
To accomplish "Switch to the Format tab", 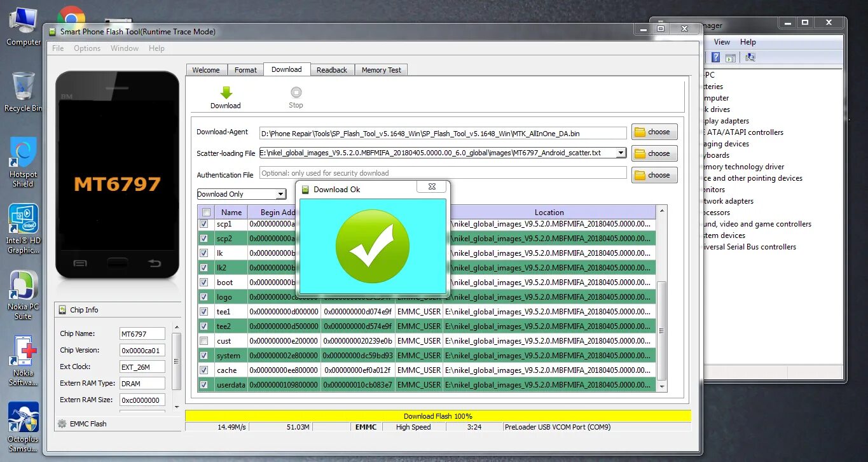I will [x=245, y=70].
